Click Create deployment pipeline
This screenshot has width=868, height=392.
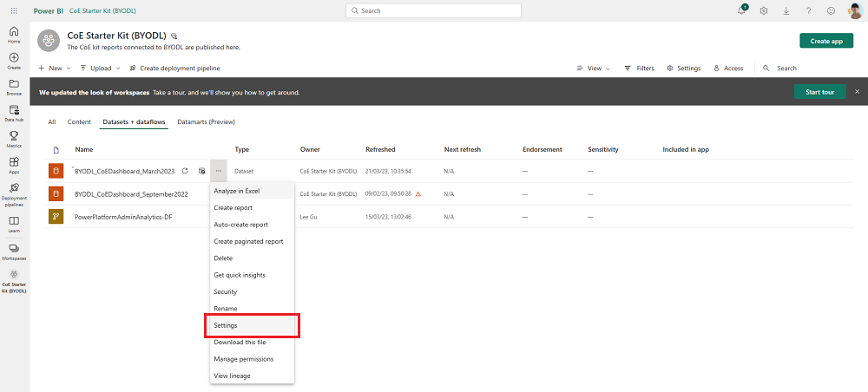(175, 68)
